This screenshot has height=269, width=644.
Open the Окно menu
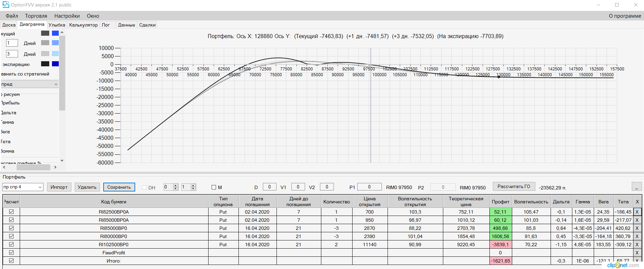click(93, 16)
